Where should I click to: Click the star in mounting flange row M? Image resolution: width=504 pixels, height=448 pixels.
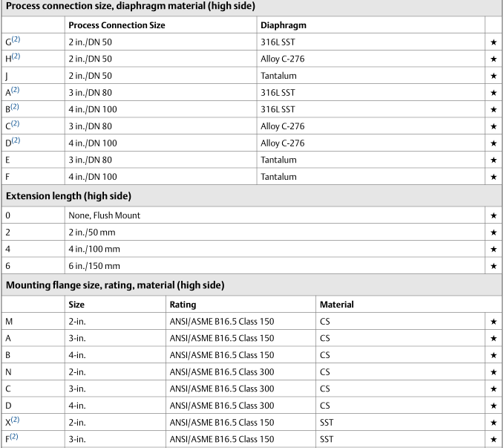click(494, 322)
